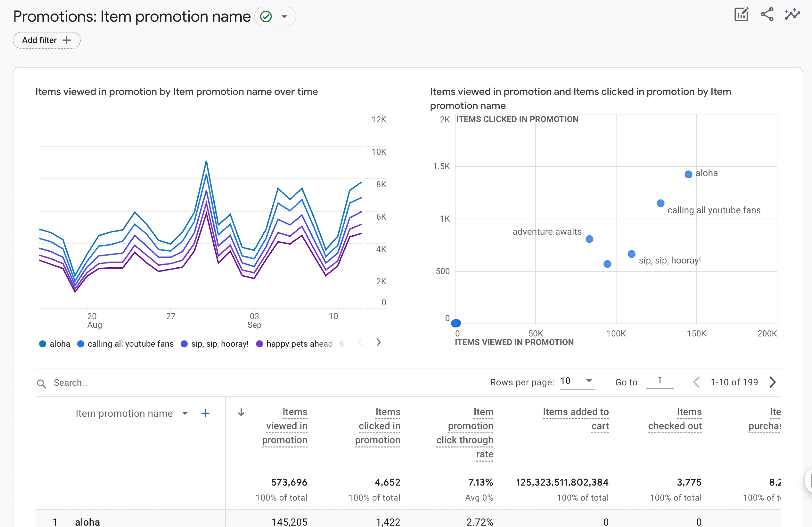This screenshot has width=812, height=527.
Task: Open Item promotion name dimension dropdown
Action: pos(185,413)
